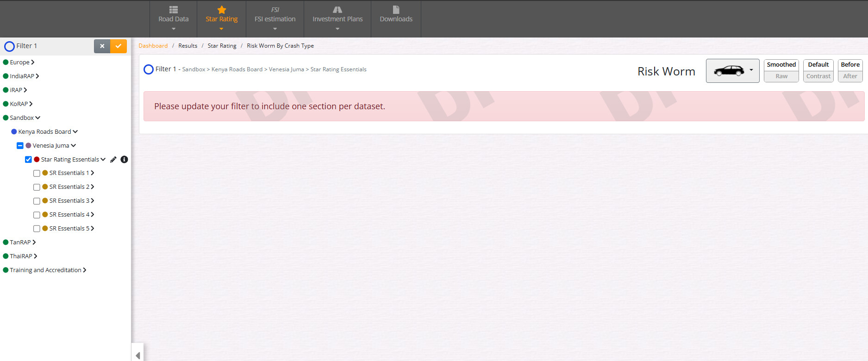Select the Smoothed option

click(x=781, y=65)
